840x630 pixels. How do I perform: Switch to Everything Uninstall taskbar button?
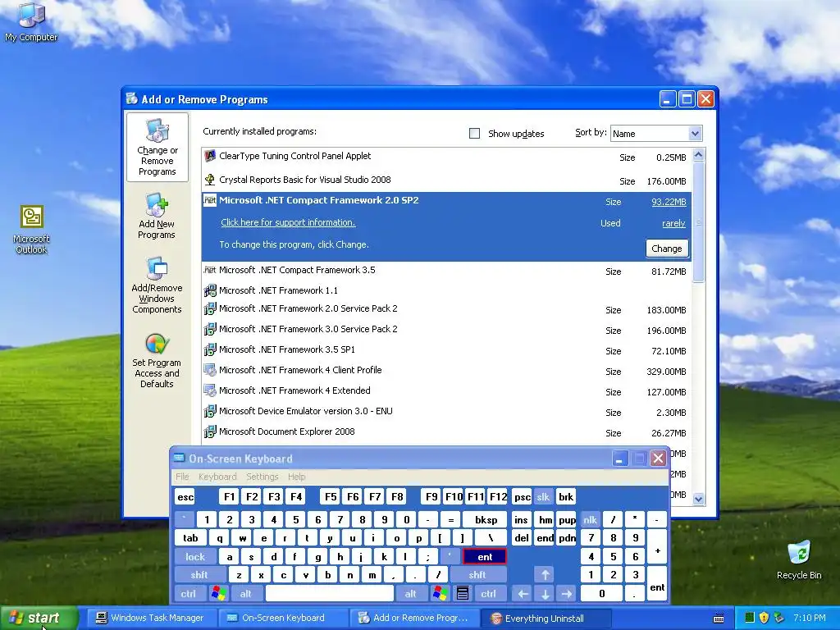click(x=546, y=619)
